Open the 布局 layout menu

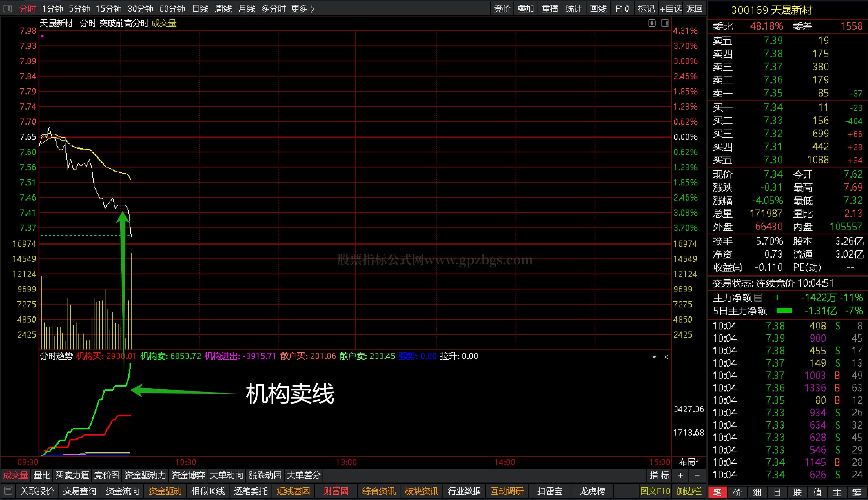click(688, 462)
